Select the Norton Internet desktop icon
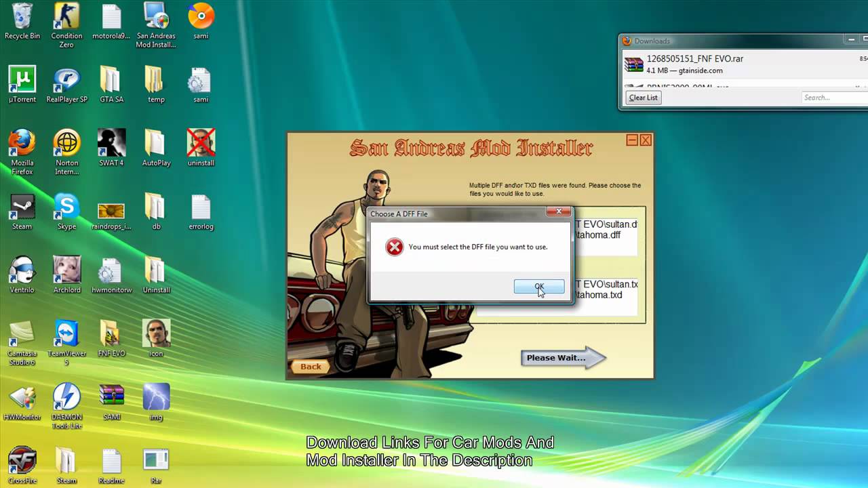This screenshot has height=488, width=868. pos(66,152)
